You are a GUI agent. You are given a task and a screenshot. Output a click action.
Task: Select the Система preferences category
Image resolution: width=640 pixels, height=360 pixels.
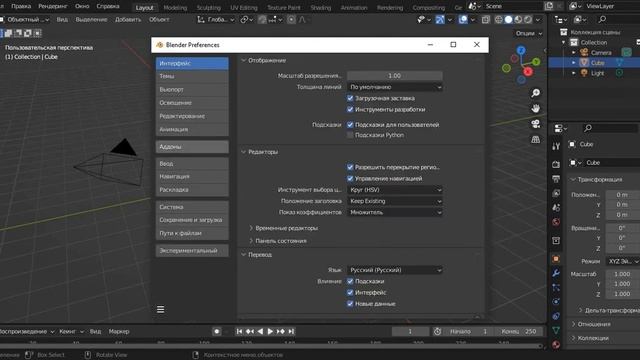pos(192,207)
